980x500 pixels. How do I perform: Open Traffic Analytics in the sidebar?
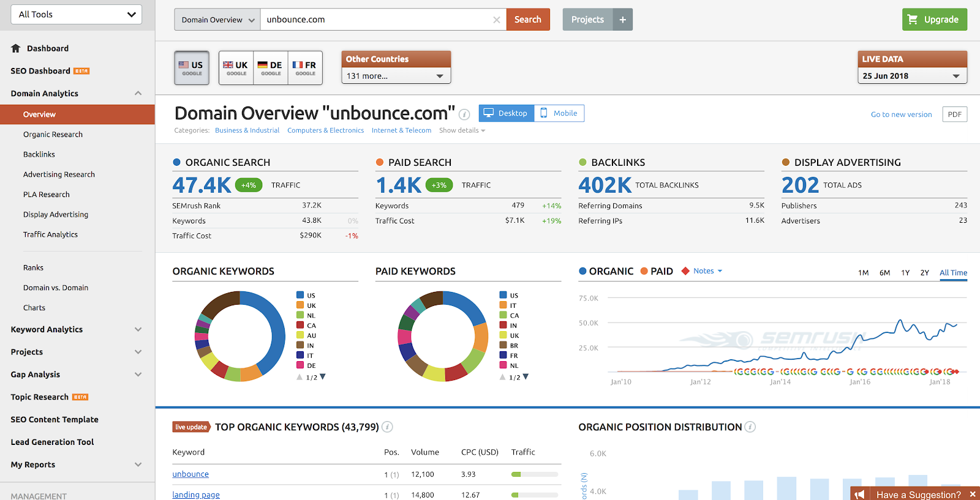point(50,234)
